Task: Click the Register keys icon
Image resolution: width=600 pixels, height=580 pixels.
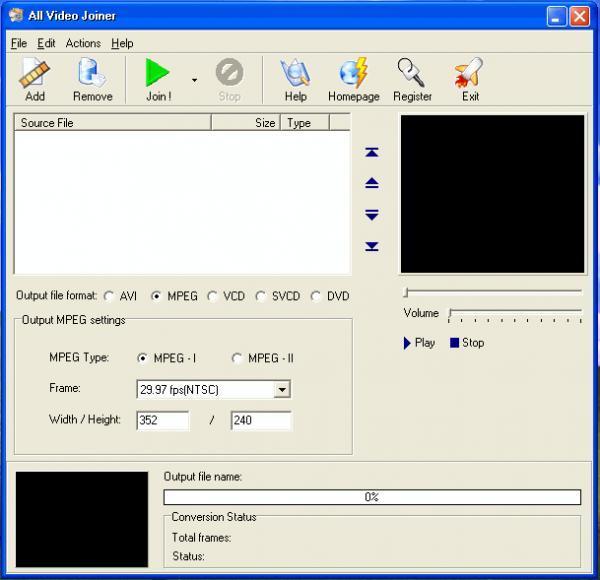Action: tap(412, 80)
